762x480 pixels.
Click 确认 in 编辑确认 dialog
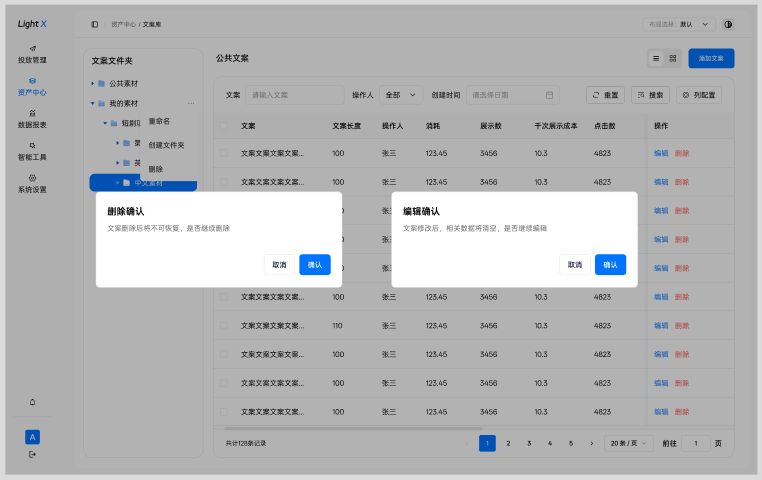coord(610,265)
